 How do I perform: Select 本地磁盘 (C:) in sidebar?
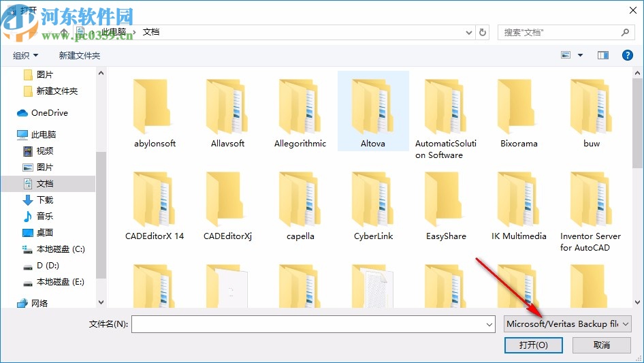[60, 249]
